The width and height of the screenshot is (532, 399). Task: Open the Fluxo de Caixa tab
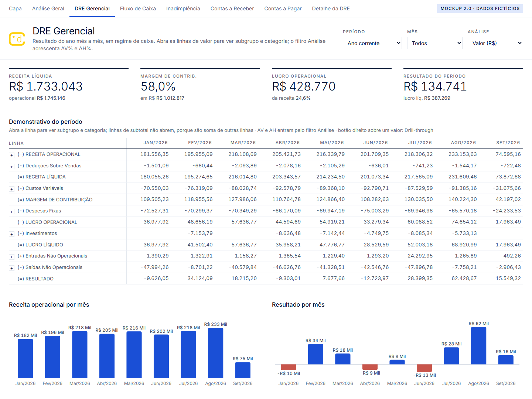click(138, 8)
